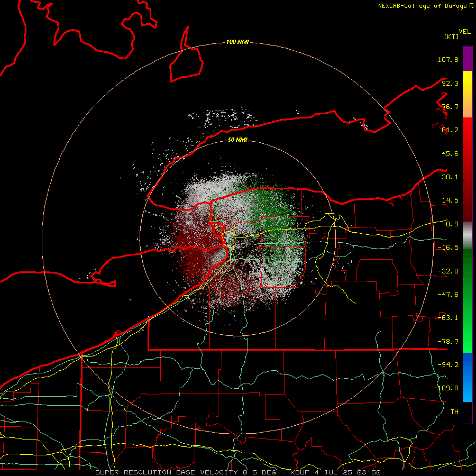Viewport: 476px width, 476px height.
Task: Click the -109.8 velocity scale value
Action: click(x=446, y=388)
